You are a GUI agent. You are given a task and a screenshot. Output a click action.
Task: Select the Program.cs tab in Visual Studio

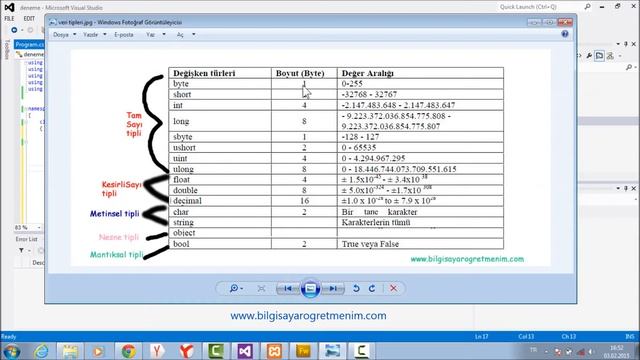pos(29,44)
